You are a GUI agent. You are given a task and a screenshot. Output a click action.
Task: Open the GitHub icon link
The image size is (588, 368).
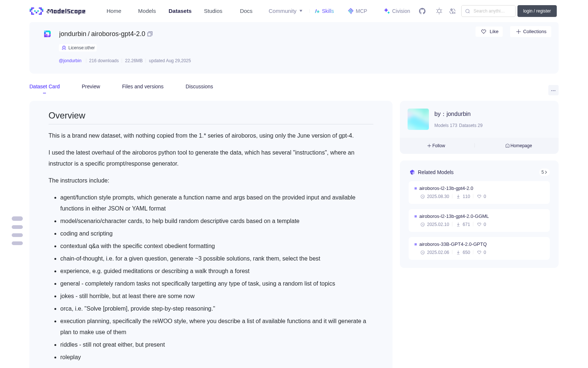[422, 11]
